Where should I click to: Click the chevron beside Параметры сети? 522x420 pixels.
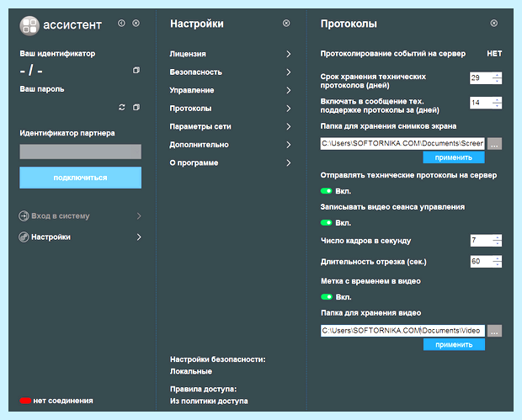tap(288, 126)
